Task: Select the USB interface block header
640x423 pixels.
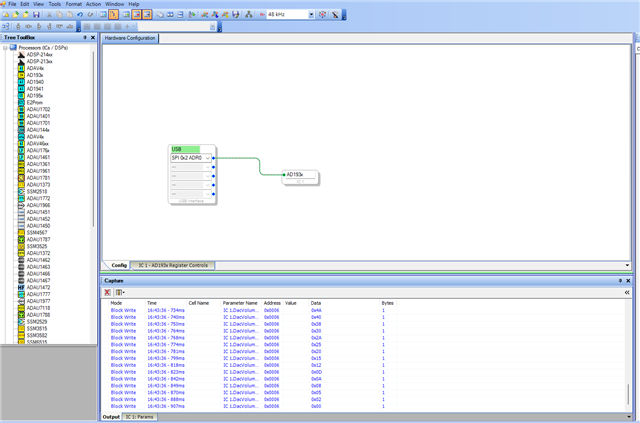Action: click(x=186, y=149)
